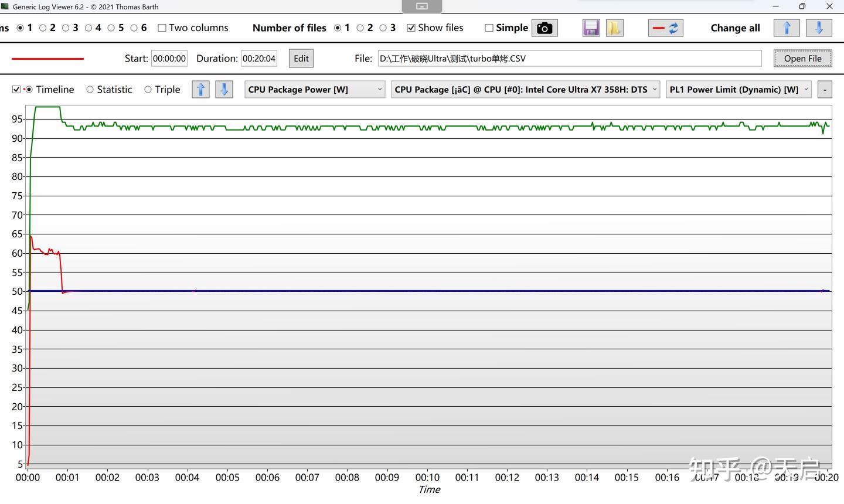Toggle the checkbox left of Timeline
This screenshot has height=504, width=844.
click(16, 90)
